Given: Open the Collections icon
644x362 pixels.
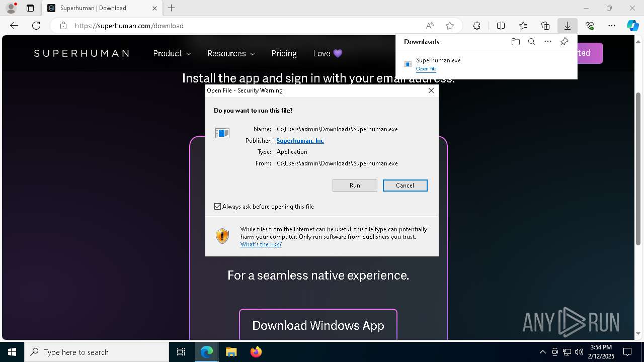Looking at the screenshot, I should click(545, 26).
